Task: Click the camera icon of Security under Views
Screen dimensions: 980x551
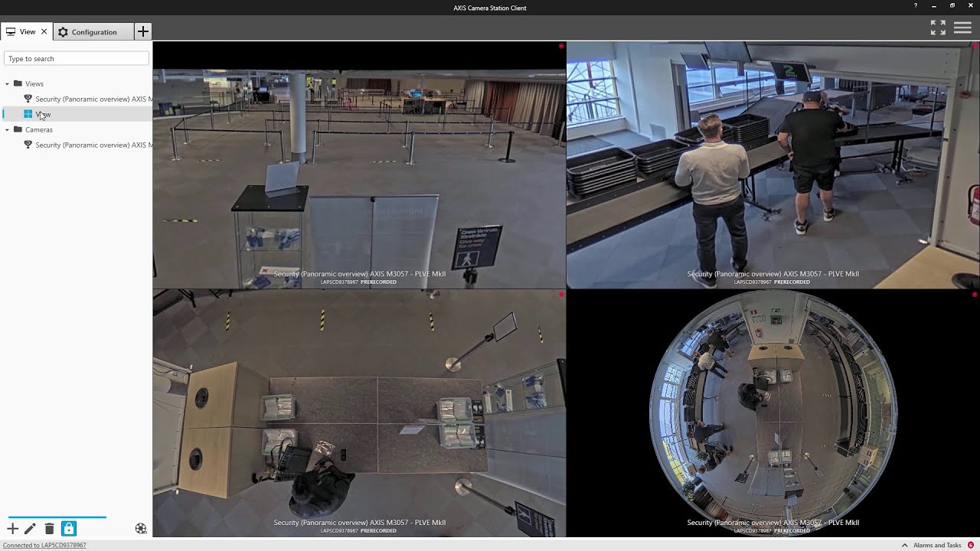Action: (x=28, y=99)
